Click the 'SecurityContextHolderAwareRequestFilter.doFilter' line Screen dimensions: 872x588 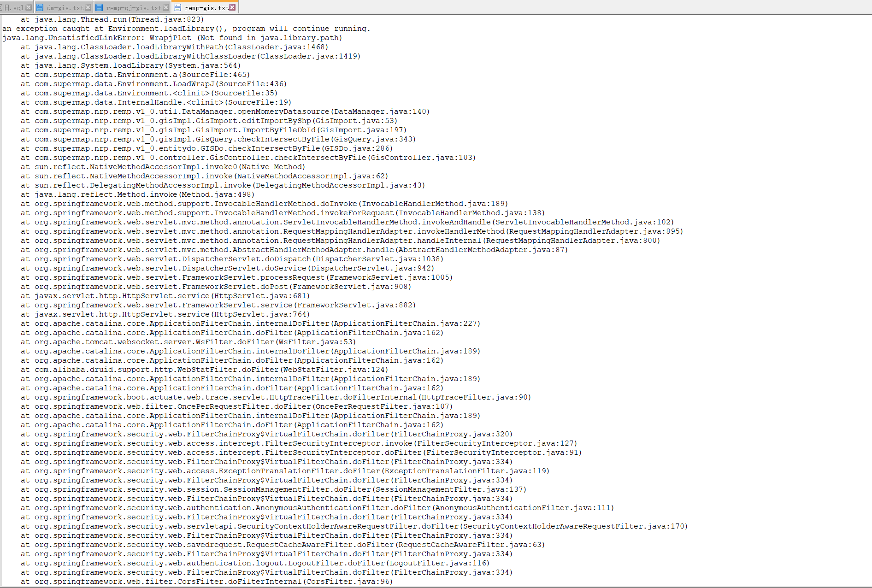pyautogui.click(x=354, y=526)
